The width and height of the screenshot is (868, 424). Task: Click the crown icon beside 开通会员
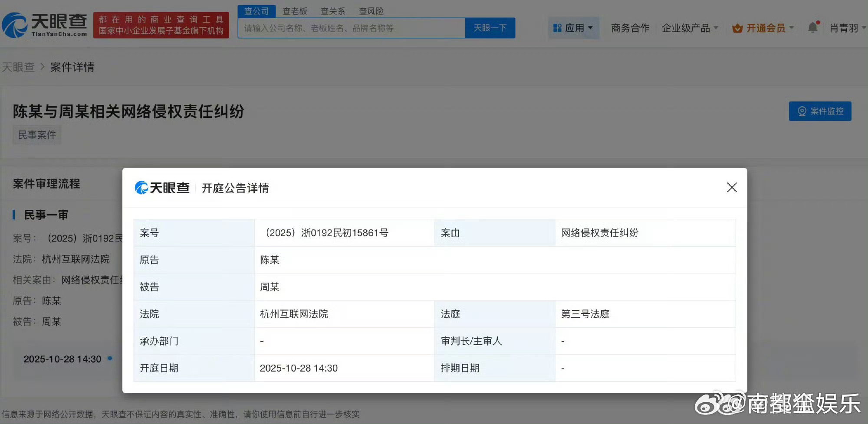[x=737, y=29]
